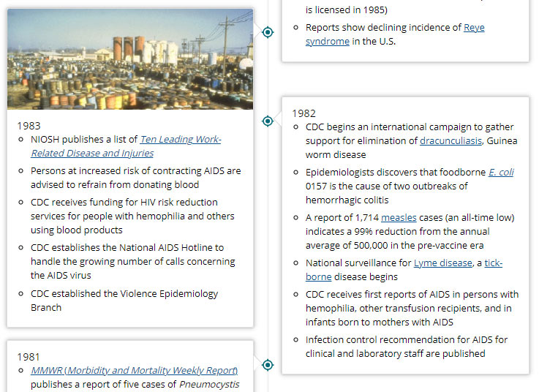Screen dimensions: 539x392
Task: Open the Reye syndrome link
Action: click(474, 28)
